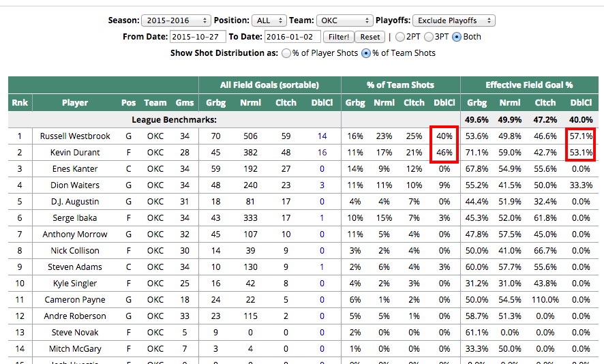
Task: Click the Player column header
Action: pos(75,103)
